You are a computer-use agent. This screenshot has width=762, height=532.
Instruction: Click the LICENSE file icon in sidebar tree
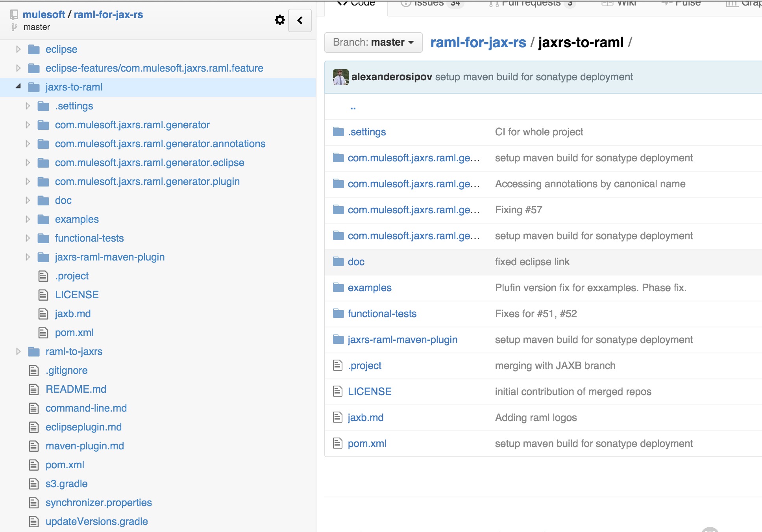(43, 295)
